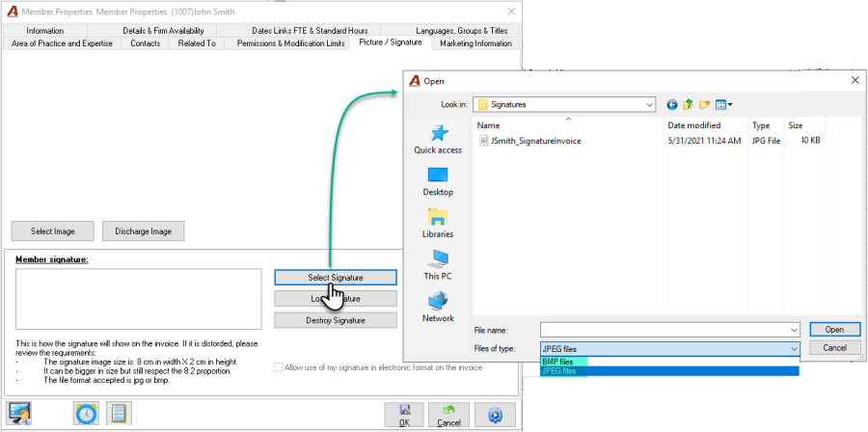Click the JSmith_SignatureInvoice file icon
The width and height of the screenshot is (868, 432).
coord(484,141)
